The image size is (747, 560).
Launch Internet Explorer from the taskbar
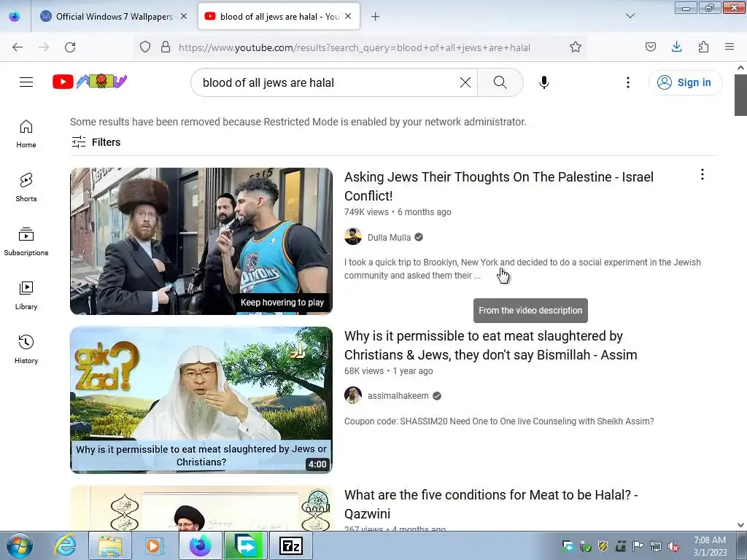point(65,545)
